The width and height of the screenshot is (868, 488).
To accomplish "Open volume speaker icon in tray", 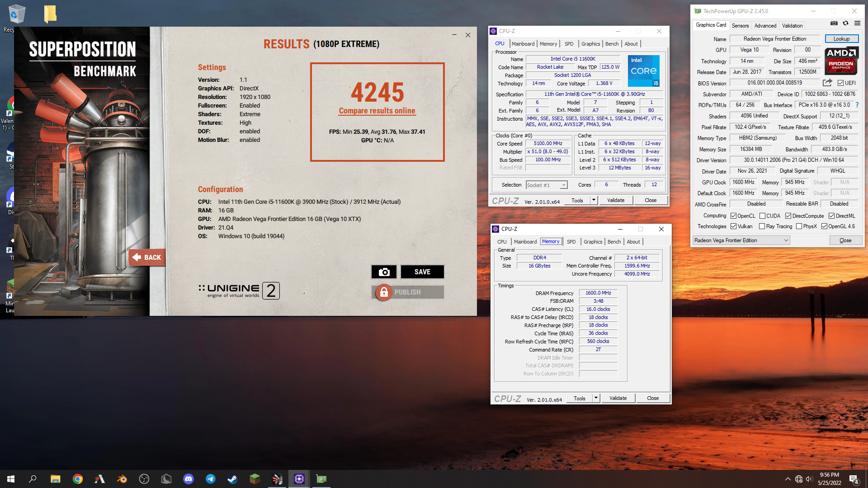I will point(809,479).
